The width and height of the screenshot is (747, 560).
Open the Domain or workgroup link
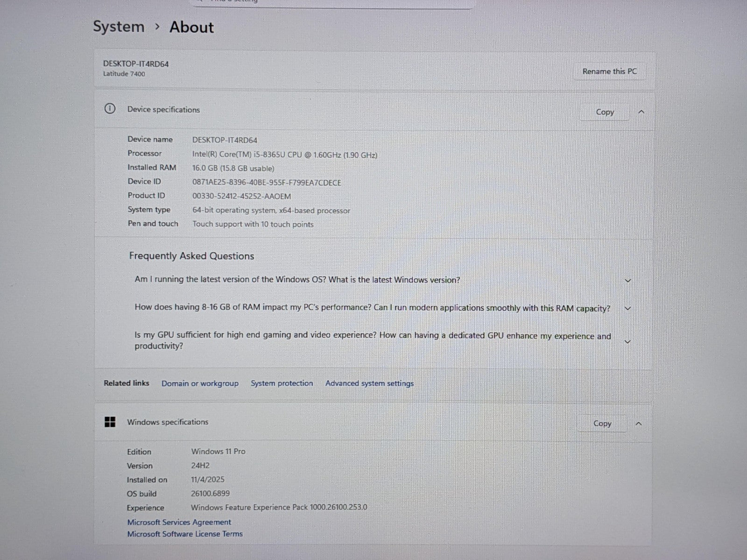tap(200, 384)
